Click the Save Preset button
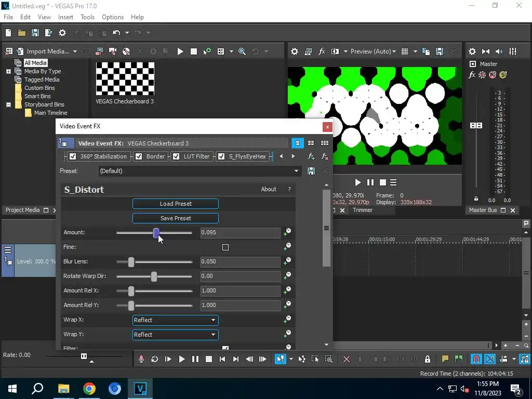This screenshot has width=532, height=399. (x=176, y=218)
